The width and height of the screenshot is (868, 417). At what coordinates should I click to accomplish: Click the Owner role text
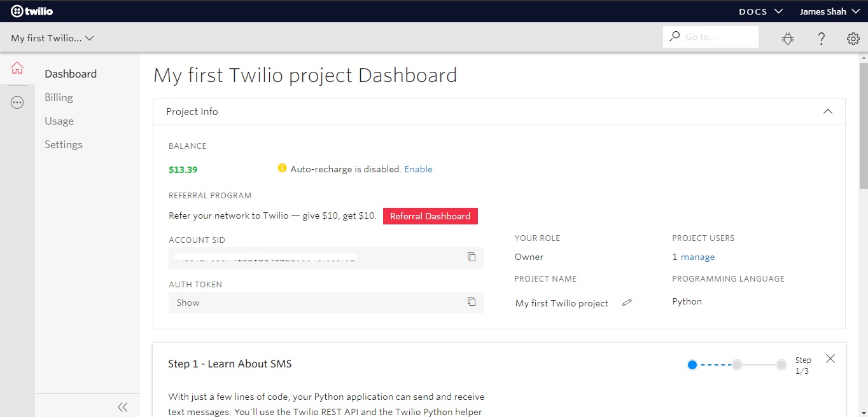(x=529, y=257)
